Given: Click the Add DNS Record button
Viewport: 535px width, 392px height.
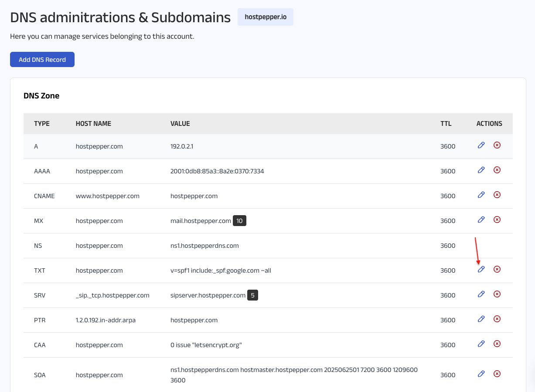Looking at the screenshot, I should (42, 60).
